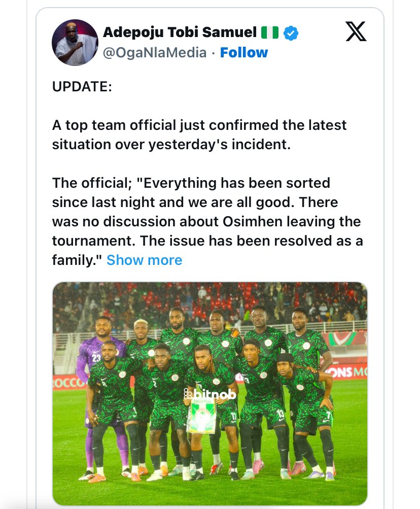This screenshot has height=509, width=420.
Task: Follow the OgaNlaMedia account
Action: [244, 52]
